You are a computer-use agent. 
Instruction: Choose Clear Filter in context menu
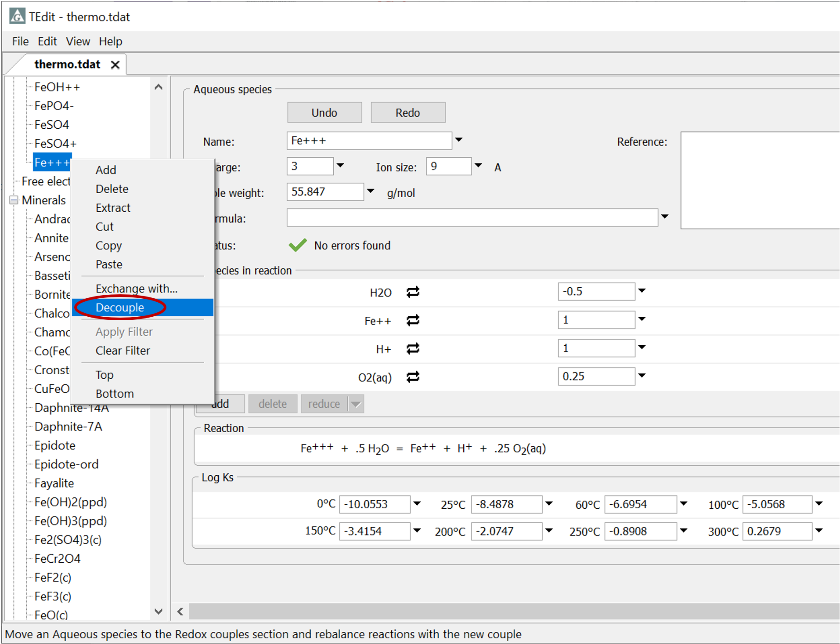coord(143,351)
